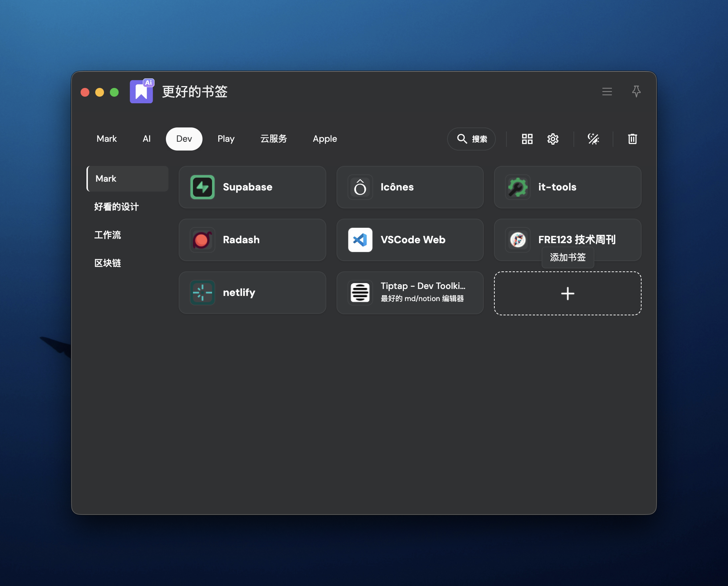Select the 好看的设计 sidebar category
The height and width of the screenshot is (586, 728).
point(116,207)
